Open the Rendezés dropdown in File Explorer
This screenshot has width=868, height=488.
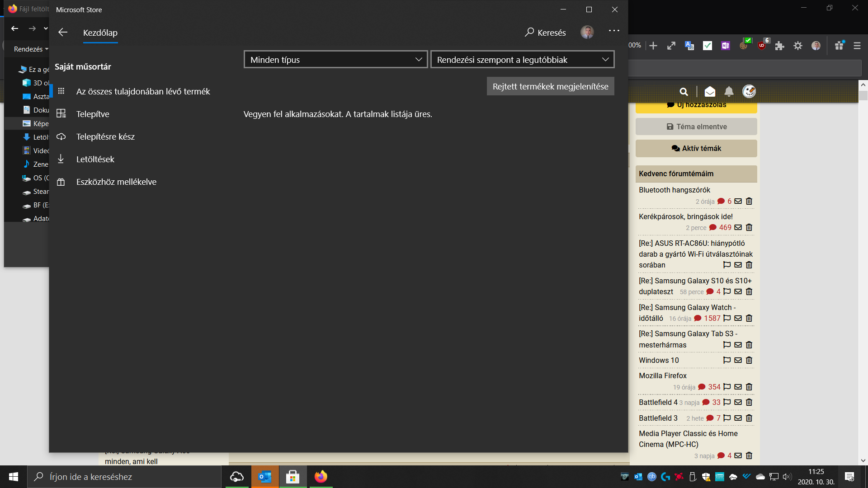click(x=31, y=49)
